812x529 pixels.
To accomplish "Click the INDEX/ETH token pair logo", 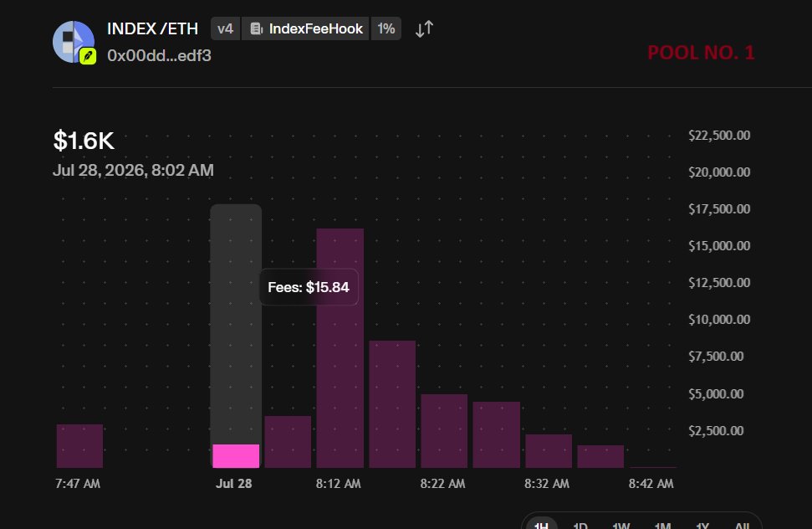I will coord(74,42).
